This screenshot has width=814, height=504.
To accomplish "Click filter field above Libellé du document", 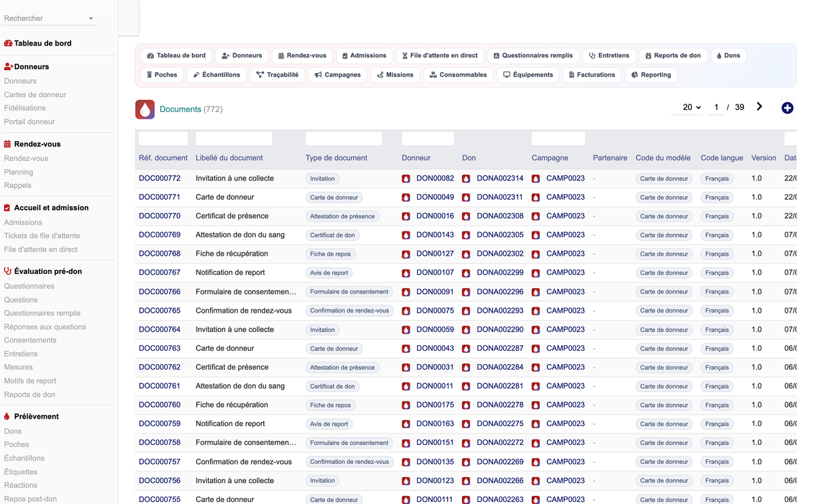I will 234,139.
